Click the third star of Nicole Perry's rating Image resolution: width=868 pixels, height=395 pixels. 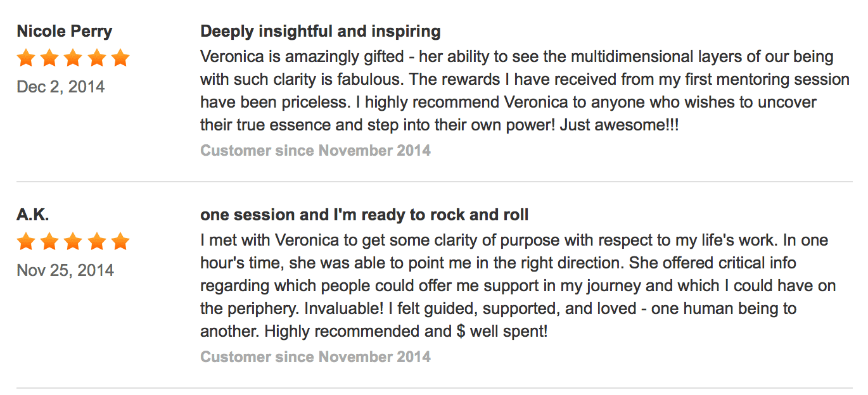point(73,58)
